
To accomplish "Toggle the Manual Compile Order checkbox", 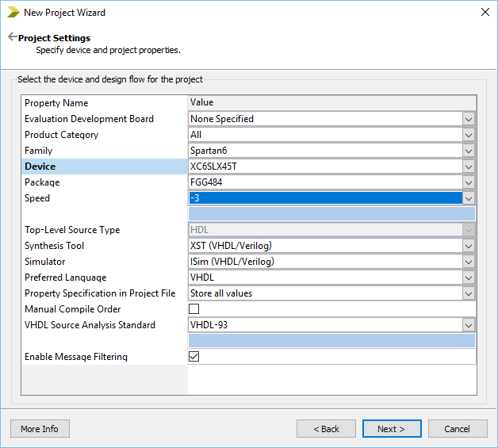I will (x=194, y=309).
